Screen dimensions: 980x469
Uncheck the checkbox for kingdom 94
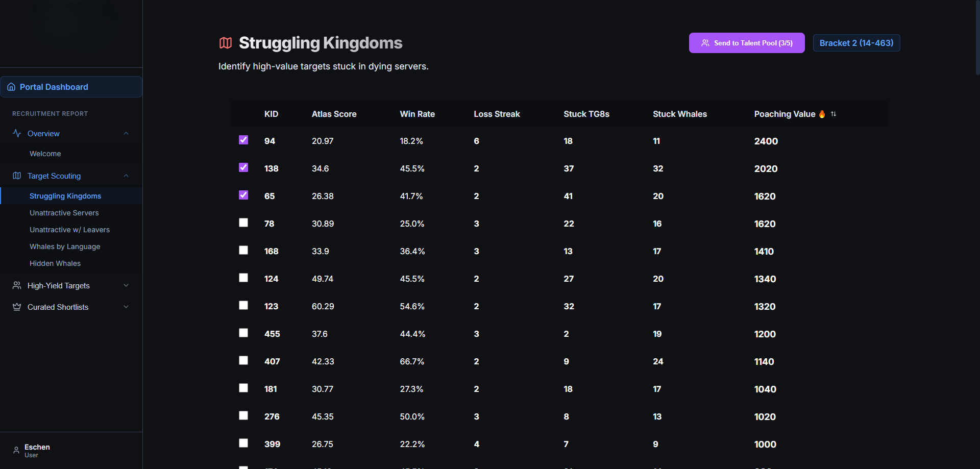point(243,140)
